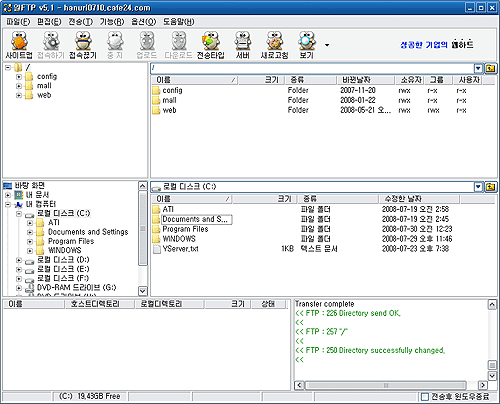Expand the 내 문서 tree node

(x=8, y=195)
